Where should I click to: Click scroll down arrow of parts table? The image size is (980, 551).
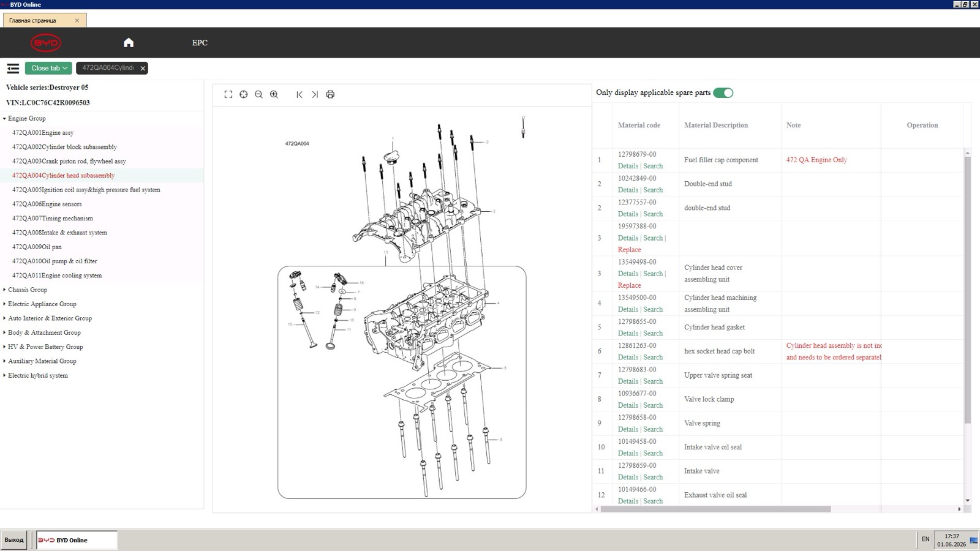tap(967, 501)
